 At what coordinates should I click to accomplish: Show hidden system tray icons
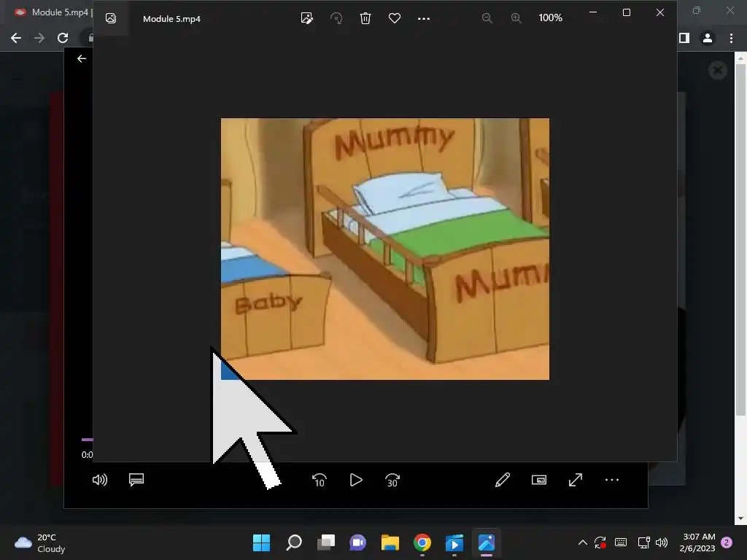pyautogui.click(x=583, y=542)
